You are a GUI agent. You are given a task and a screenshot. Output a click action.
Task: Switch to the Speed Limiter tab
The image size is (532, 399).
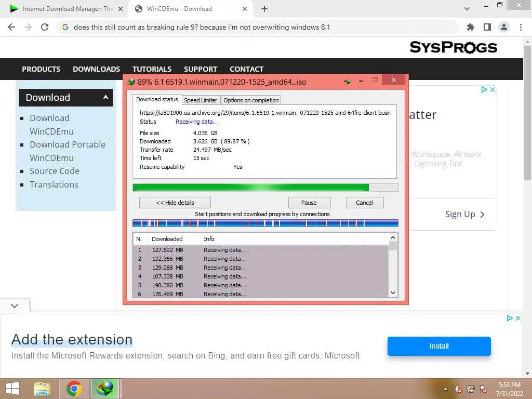[201, 100]
